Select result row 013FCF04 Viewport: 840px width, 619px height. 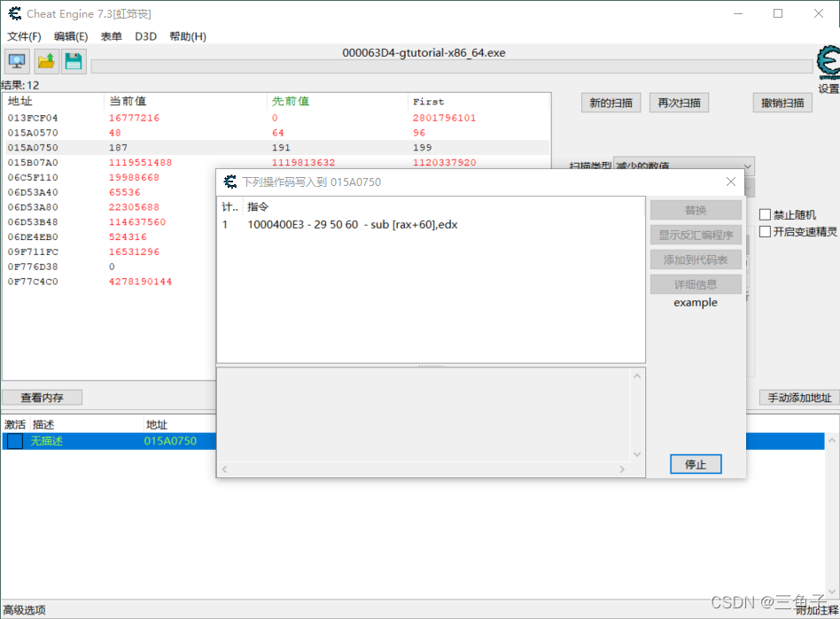[276, 118]
